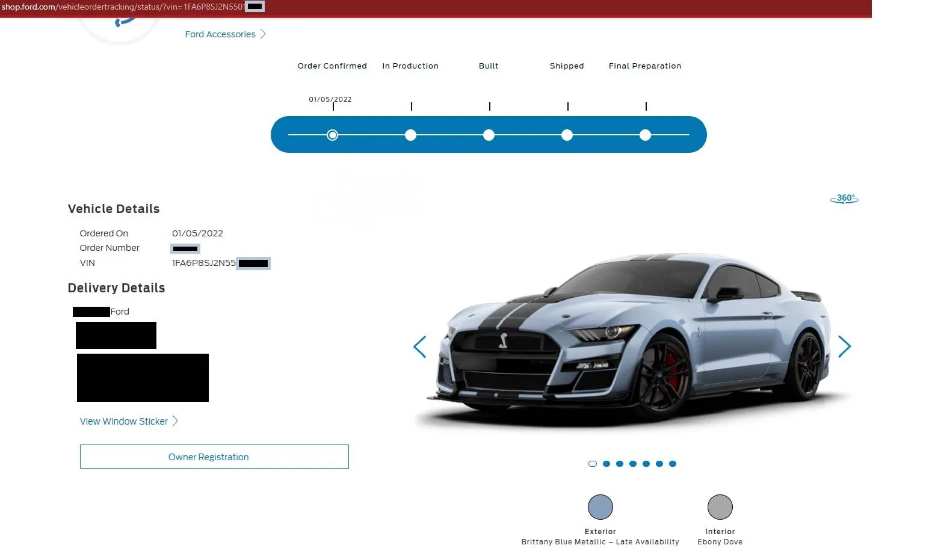The width and height of the screenshot is (932, 560).
Task: Show previous car image with left arrow
Action: pyautogui.click(x=420, y=346)
